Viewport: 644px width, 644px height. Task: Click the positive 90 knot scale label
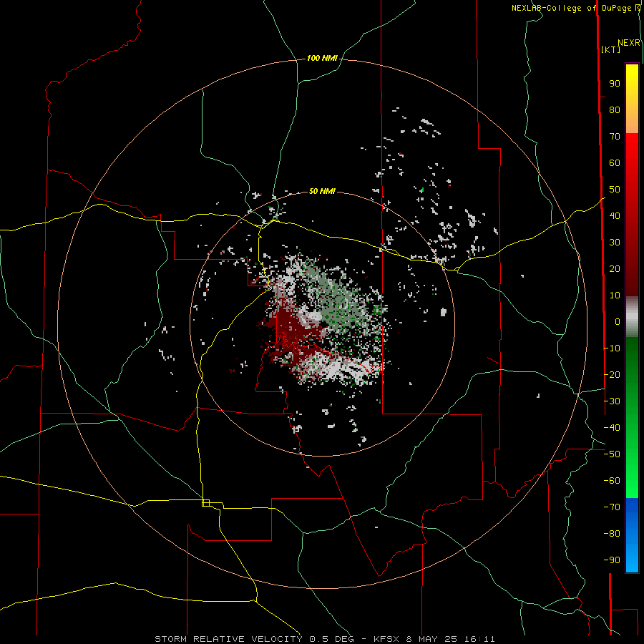pyautogui.click(x=615, y=84)
